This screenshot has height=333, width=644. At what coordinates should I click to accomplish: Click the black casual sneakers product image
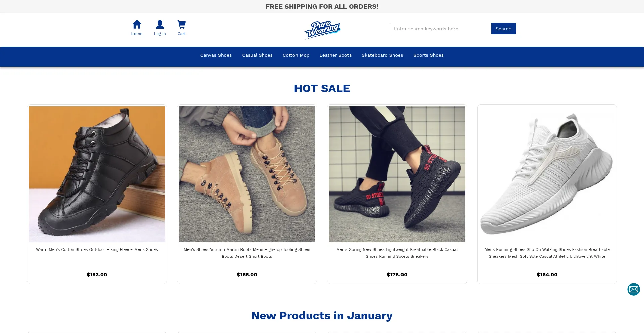click(397, 174)
